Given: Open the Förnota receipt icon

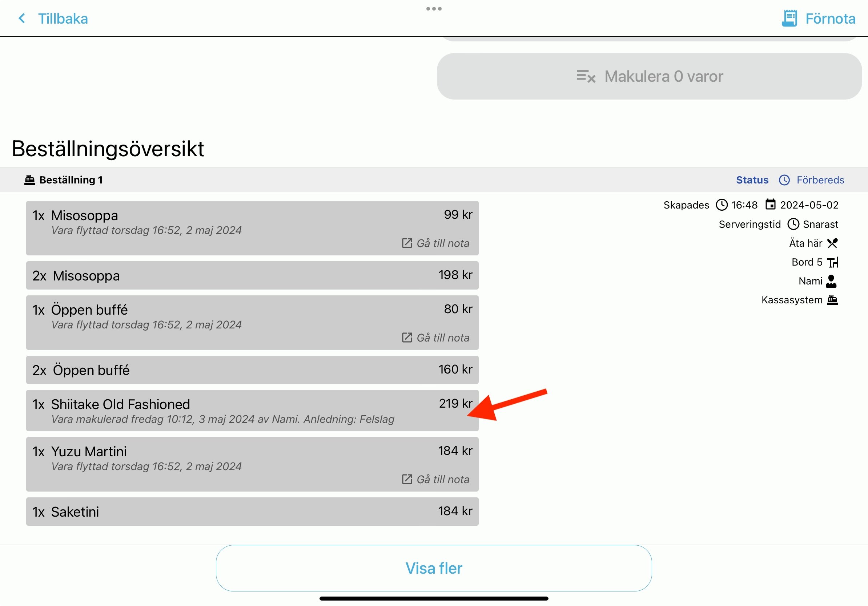Looking at the screenshot, I should [x=789, y=18].
